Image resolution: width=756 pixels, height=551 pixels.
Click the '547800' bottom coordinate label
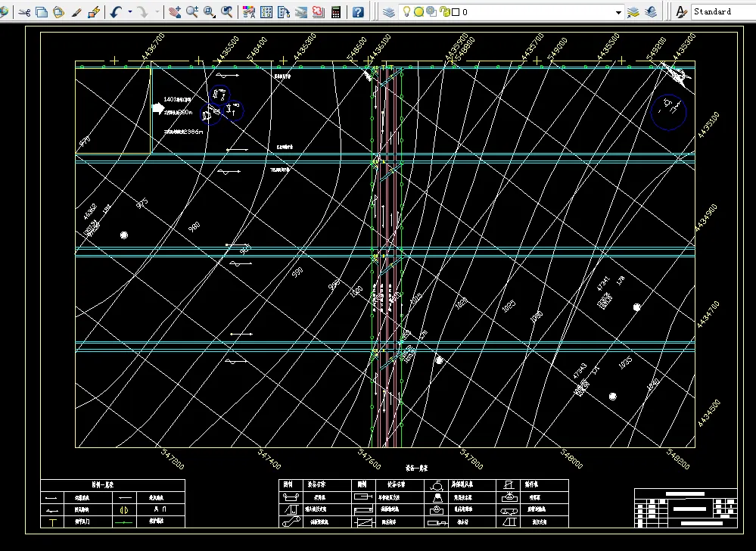point(471,459)
